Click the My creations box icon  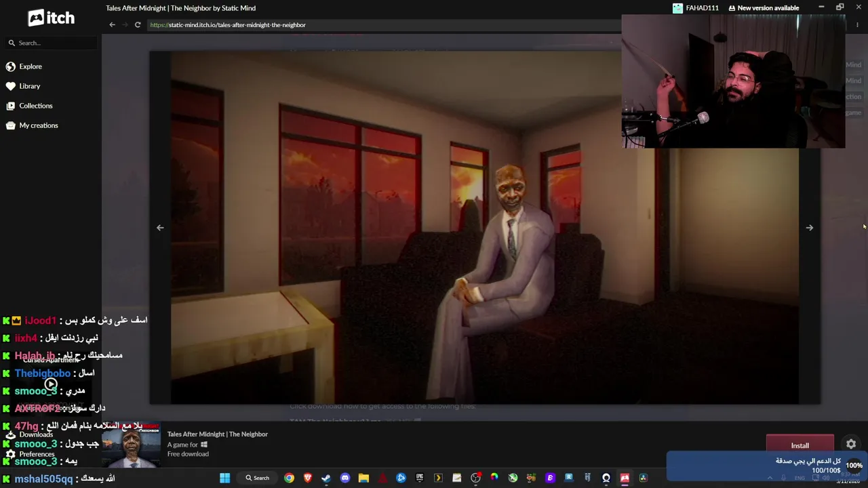click(x=10, y=125)
